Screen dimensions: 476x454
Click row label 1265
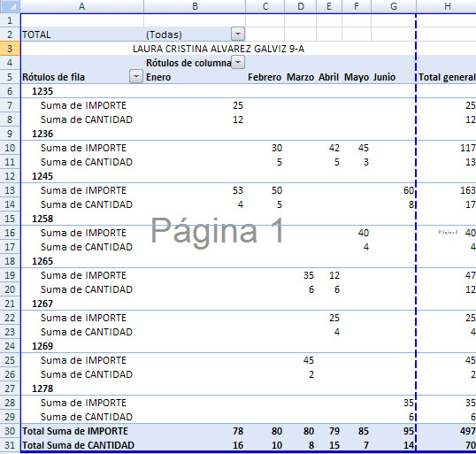coord(42,261)
